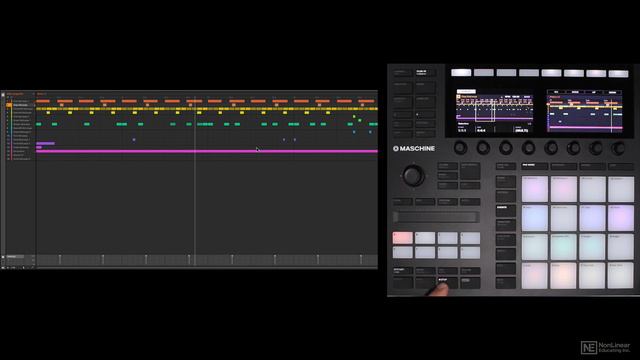Screen dimensions: 640x360
Task: Select the Group D button
Action: (x=470, y=238)
